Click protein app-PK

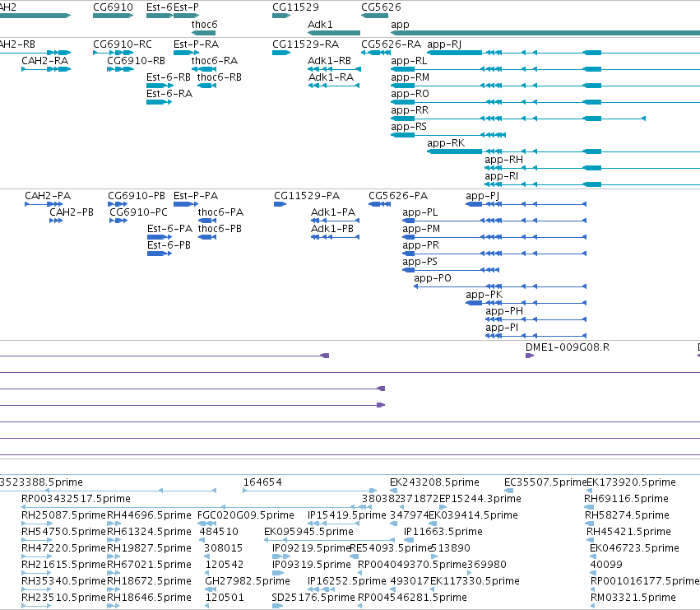pos(484,295)
